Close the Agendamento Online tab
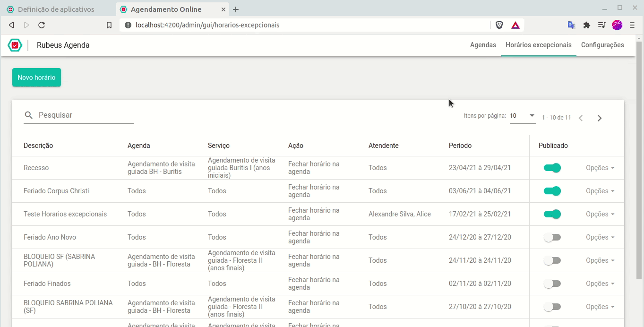This screenshot has width=644, height=327. (223, 9)
